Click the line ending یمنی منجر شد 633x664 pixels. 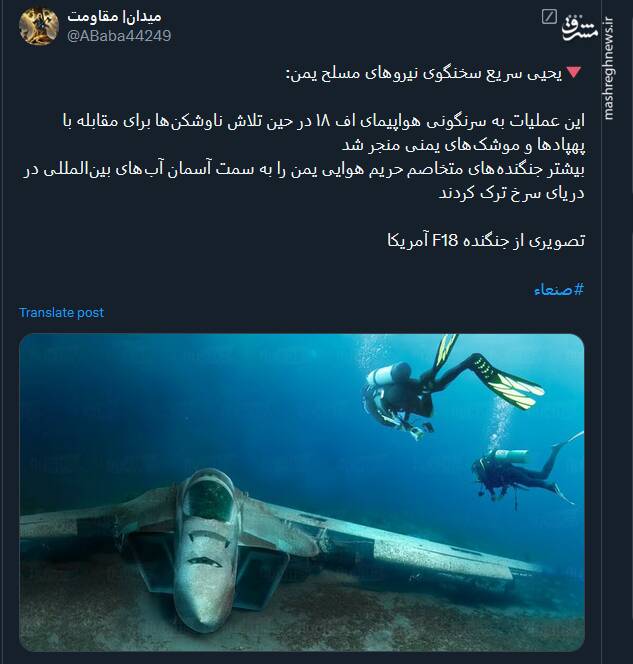point(463,145)
